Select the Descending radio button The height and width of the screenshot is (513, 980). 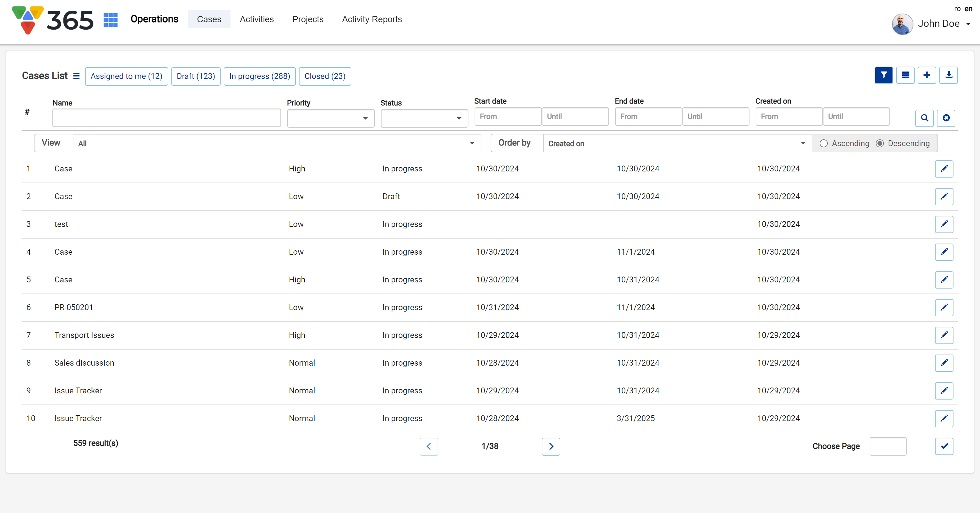[880, 143]
